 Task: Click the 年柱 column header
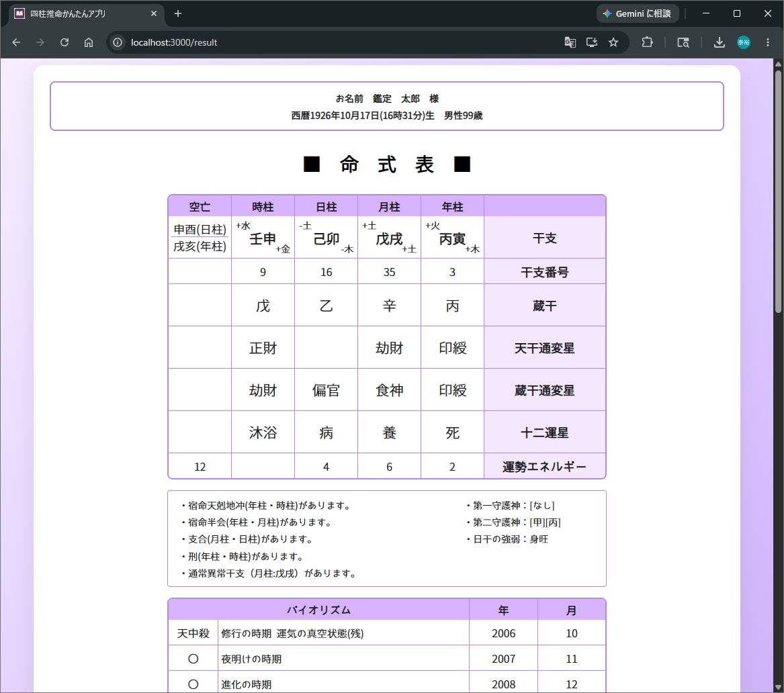click(x=453, y=206)
